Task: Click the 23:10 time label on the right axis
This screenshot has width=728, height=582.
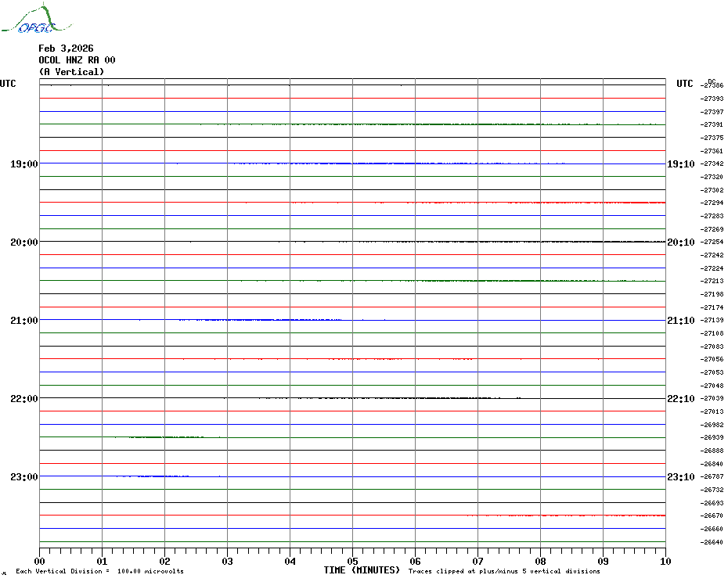Action: coord(679,477)
